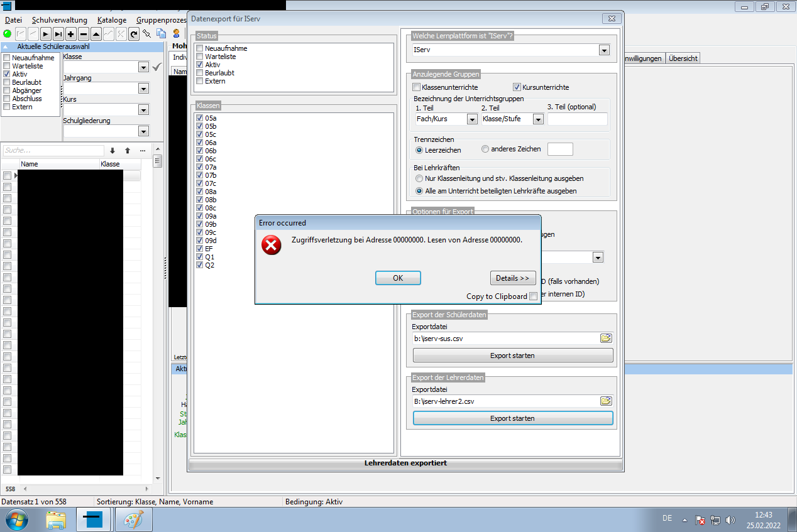The height and width of the screenshot is (532, 797).
Task: Enable the Klassenunterrichte checkbox
Action: [x=416, y=87]
